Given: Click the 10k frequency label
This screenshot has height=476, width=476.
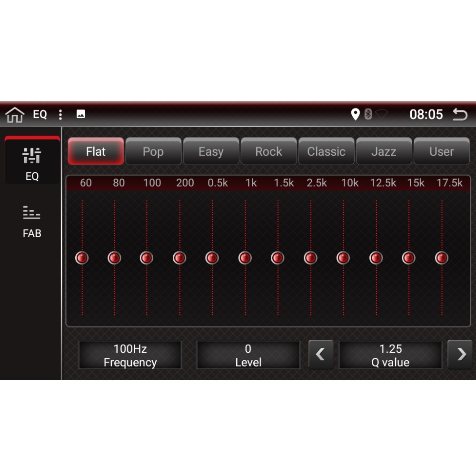Looking at the screenshot, I should [350, 183].
